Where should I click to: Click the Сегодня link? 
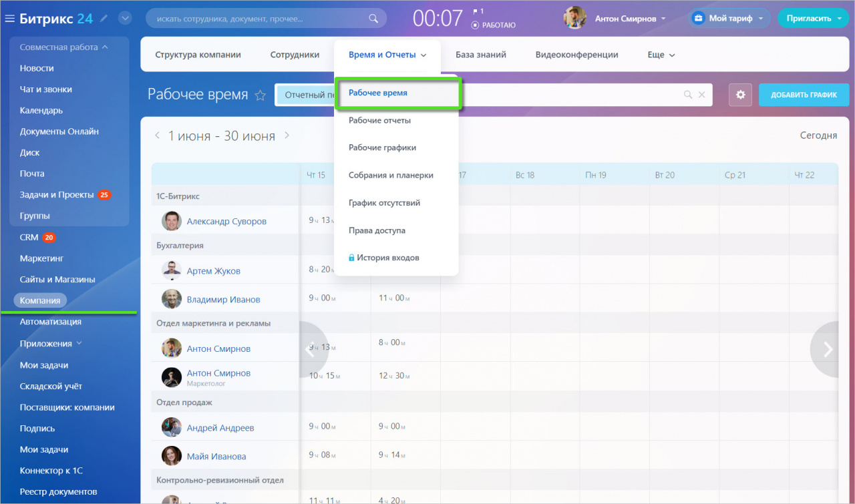click(818, 136)
